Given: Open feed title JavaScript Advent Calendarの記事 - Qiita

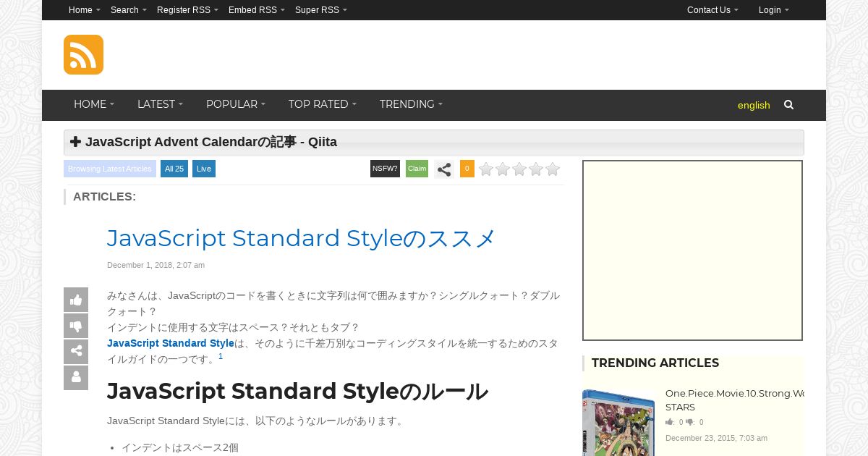Looking at the screenshot, I should point(211,142).
